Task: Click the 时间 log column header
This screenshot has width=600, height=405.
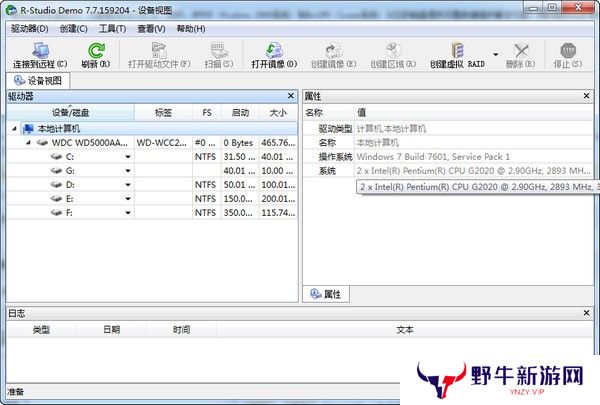Action: point(181,330)
